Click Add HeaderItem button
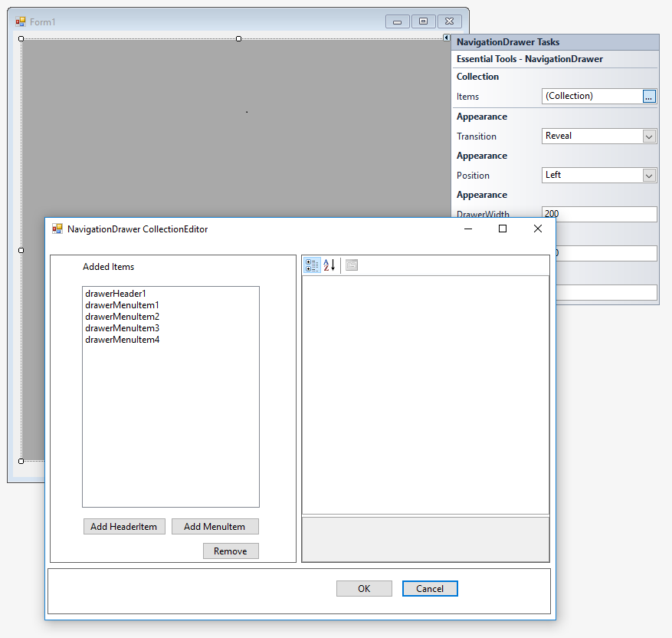 click(124, 527)
